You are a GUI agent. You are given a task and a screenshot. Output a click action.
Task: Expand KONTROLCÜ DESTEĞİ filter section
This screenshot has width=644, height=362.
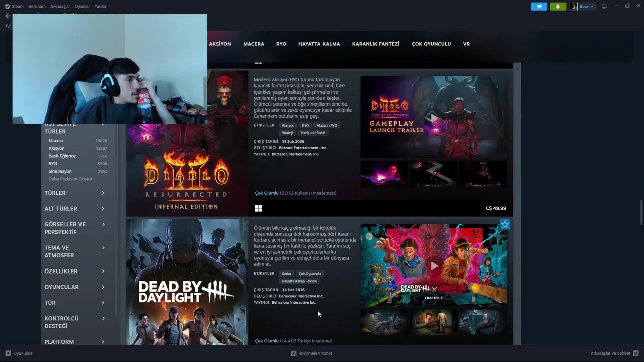74,322
